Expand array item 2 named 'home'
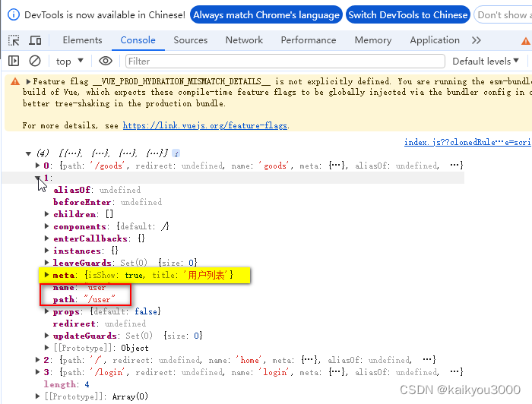The image size is (532, 404). pyautogui.click(x=38, y=360)
